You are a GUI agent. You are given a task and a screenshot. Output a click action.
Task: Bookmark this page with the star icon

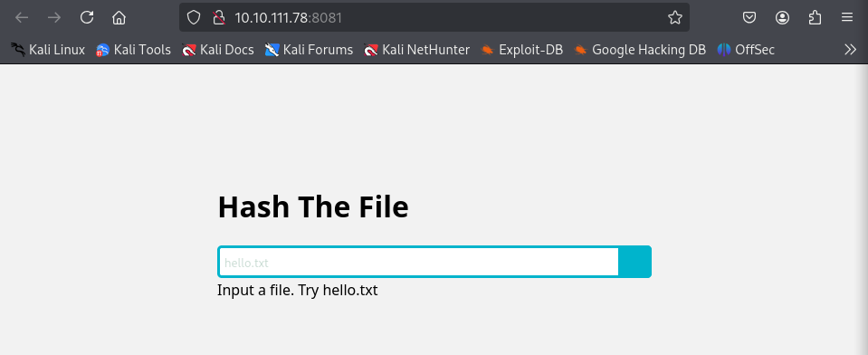675,18
